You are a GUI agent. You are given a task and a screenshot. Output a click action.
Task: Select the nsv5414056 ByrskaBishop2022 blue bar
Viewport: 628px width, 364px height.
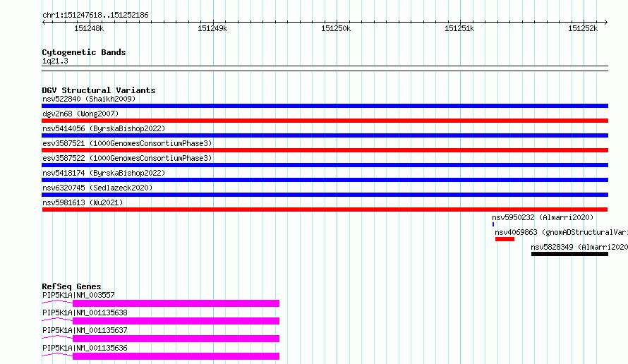click(x=325, y=135)
